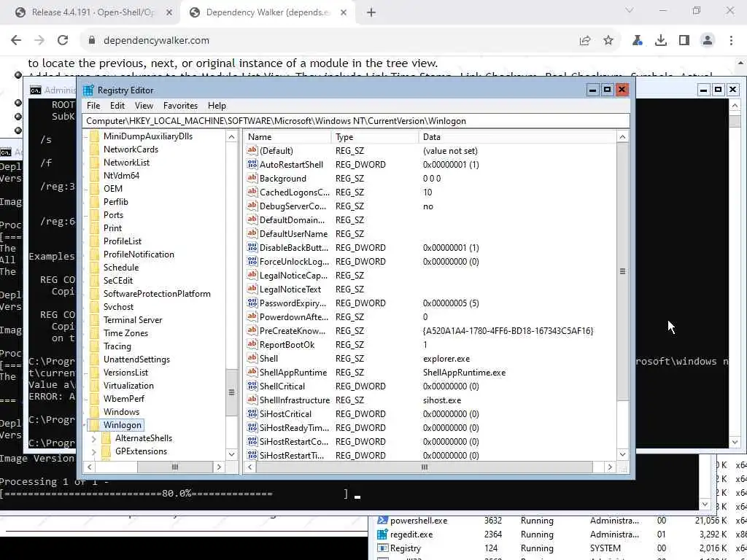Click the ShellCritical DWORD icon
This screenshot has height=560, width=747.
coord(252,386)
